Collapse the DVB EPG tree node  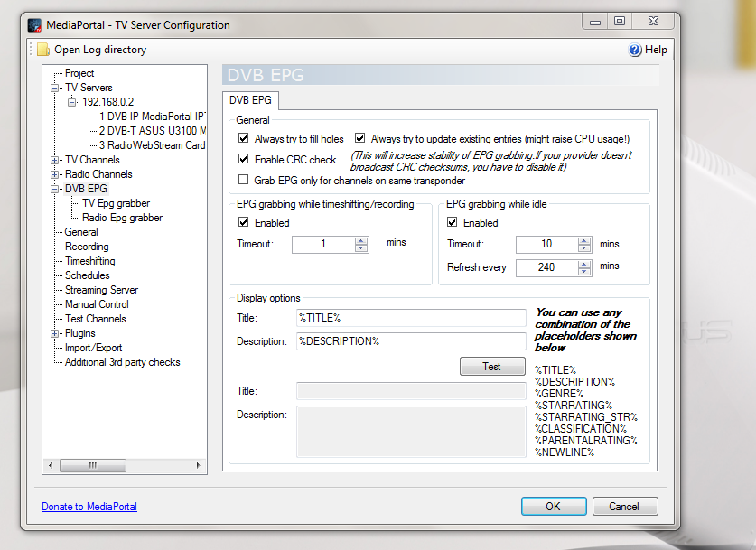pos(54,189)
